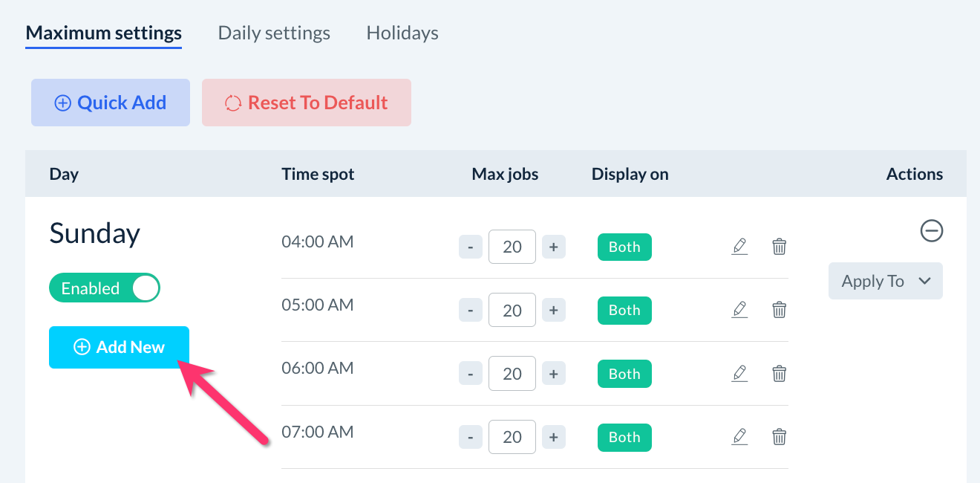Viewport: 980px width, 483px height.
Task: Select the Maximum settings tab
Action: coord(103,33)
